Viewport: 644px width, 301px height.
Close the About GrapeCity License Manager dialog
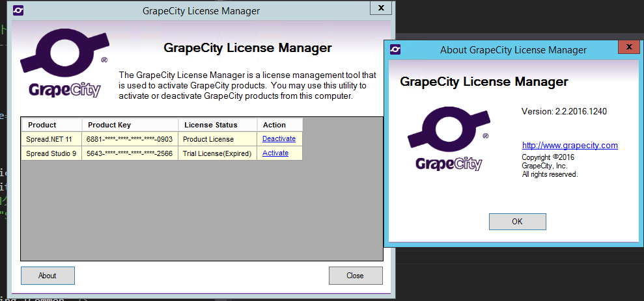tap(629, 47)
